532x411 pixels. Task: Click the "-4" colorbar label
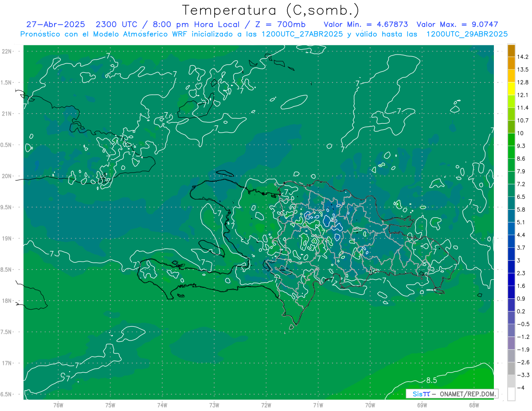click(x=520, y=388)
